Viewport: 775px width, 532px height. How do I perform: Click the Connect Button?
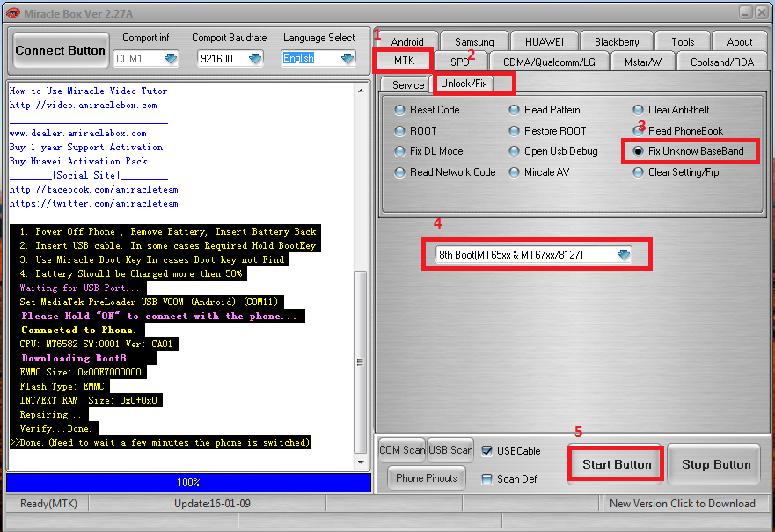[x=61, y=50]
